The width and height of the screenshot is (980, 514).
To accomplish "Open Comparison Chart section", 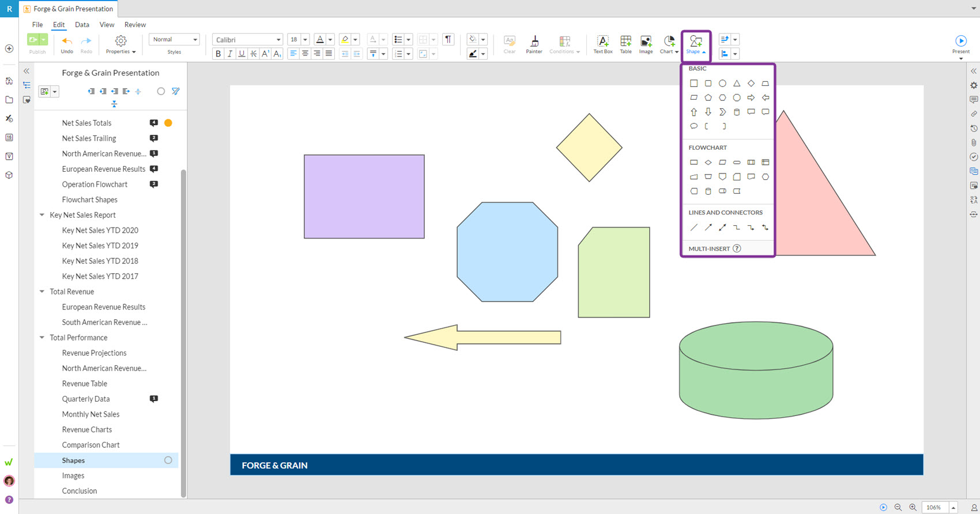I will pos(91,445).
